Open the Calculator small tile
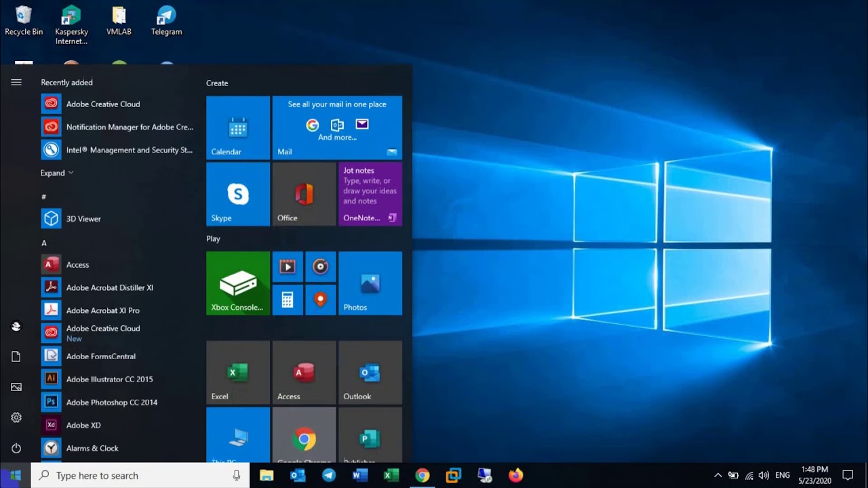Viewport: 868px width, 488px height. point(288,300)
